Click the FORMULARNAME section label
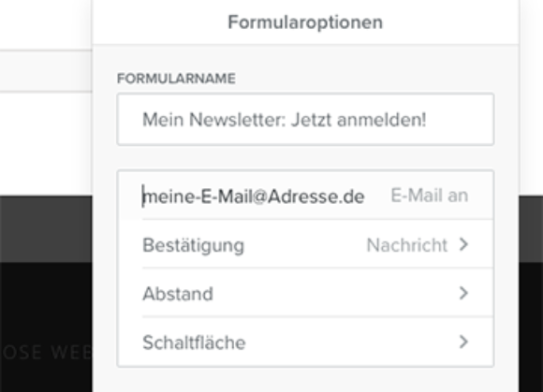Screen dimensions: 543x392 176,79
